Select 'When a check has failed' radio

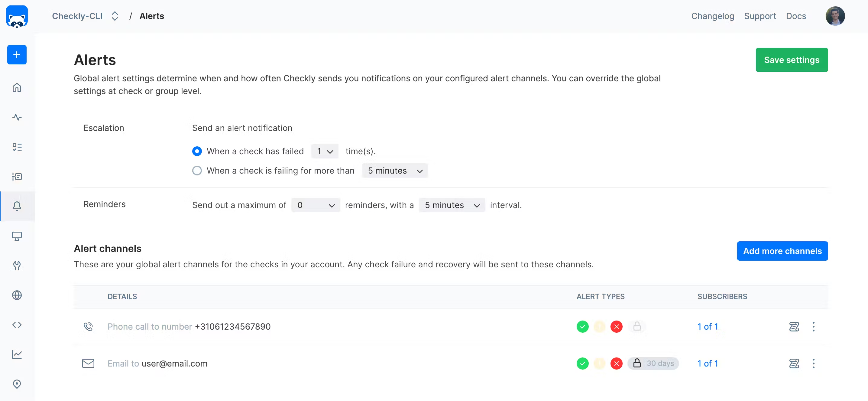pyautogui.click(x=197, y=151)
